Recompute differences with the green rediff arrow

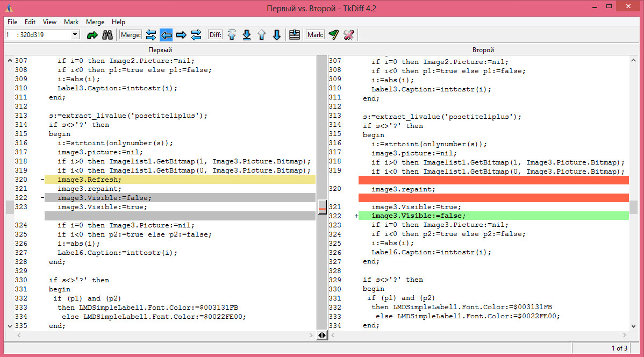(92, 34)
